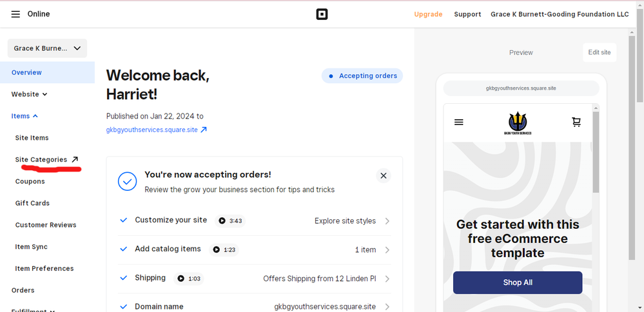
Task: Collapse the Items menu section
Action: [24, 116]
